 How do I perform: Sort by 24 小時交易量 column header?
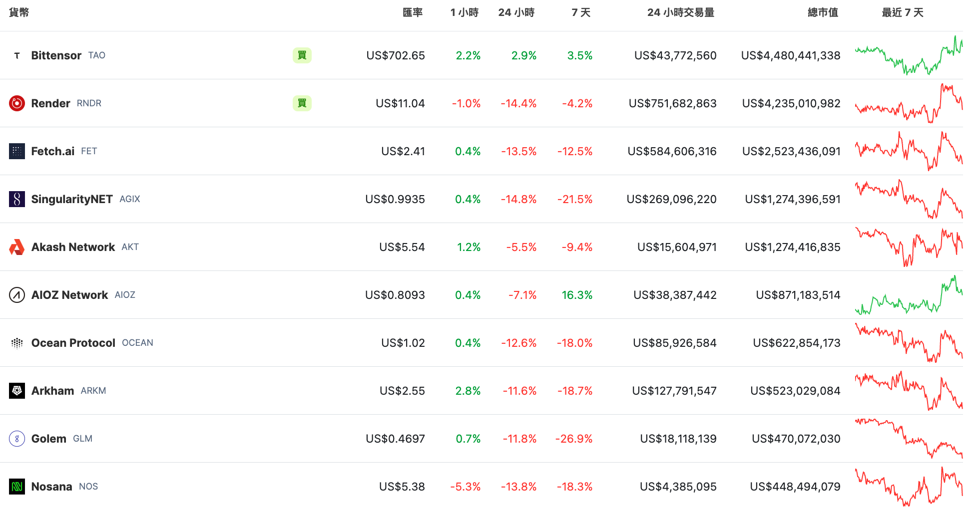[680, 12]
